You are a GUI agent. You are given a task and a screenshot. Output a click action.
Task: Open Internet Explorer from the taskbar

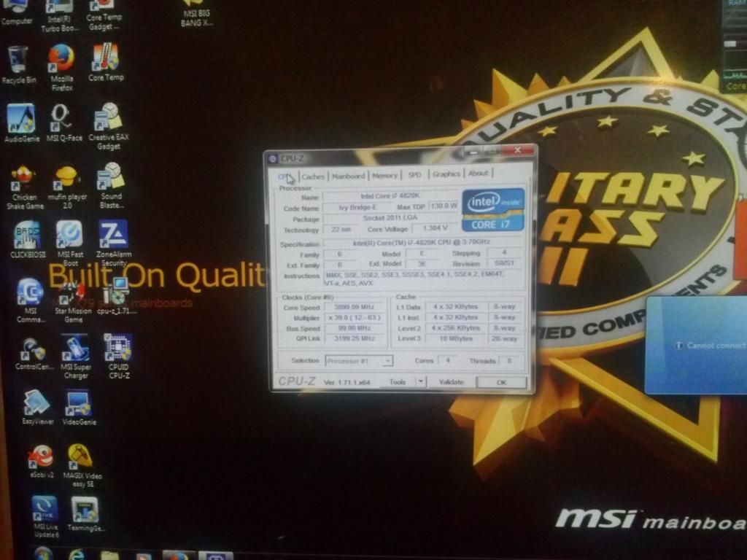[x=76, y=555]
